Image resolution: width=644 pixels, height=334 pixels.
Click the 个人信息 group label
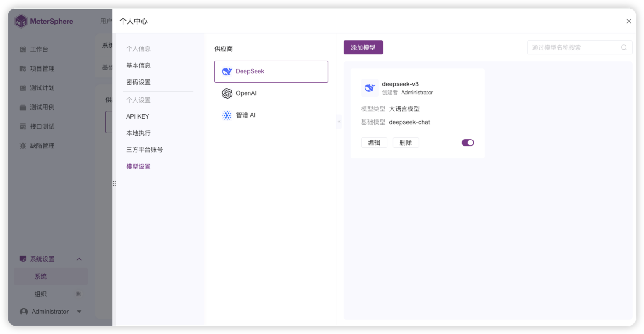tap(138, 49)
